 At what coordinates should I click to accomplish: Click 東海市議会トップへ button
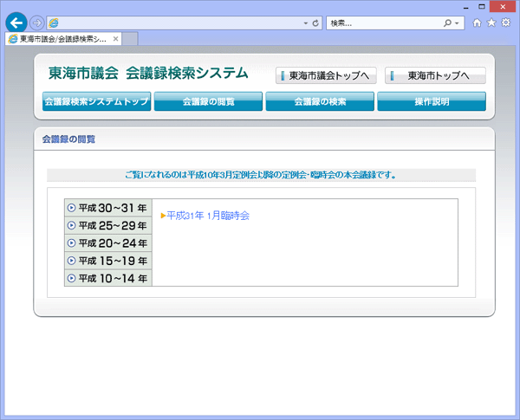point(326,75)
